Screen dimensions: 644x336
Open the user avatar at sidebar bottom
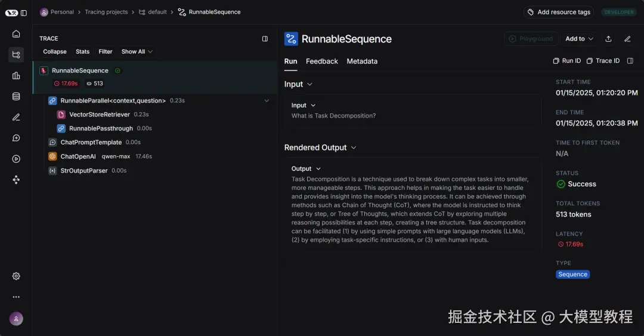pos(16,319)
